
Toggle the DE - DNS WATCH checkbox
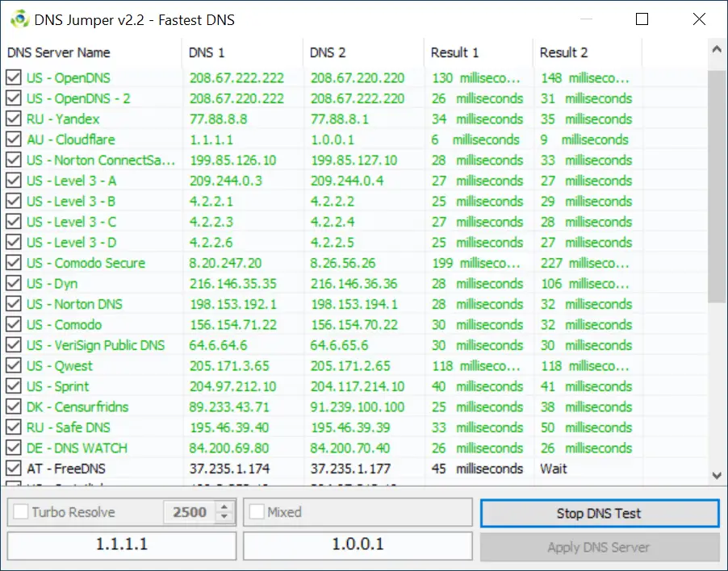[x=14, y=448]
